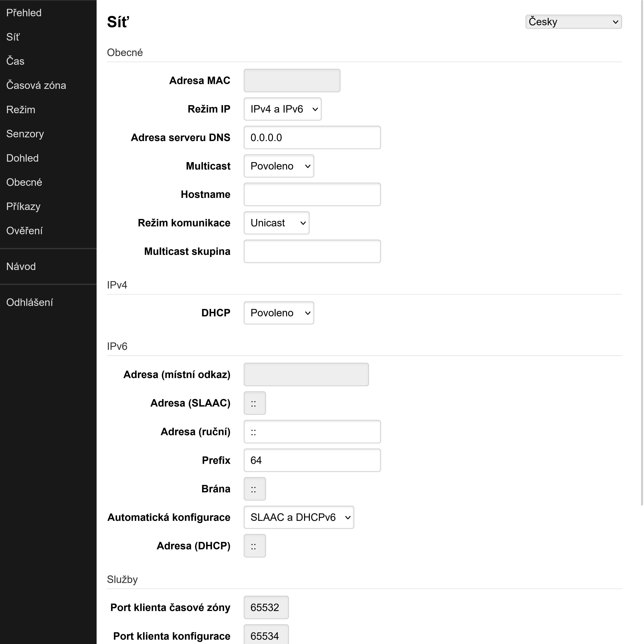The width and height of the screenshot is (644, 644).
Task: Open the DHCP dropdown under IPv4
Action: pos(279,312)
